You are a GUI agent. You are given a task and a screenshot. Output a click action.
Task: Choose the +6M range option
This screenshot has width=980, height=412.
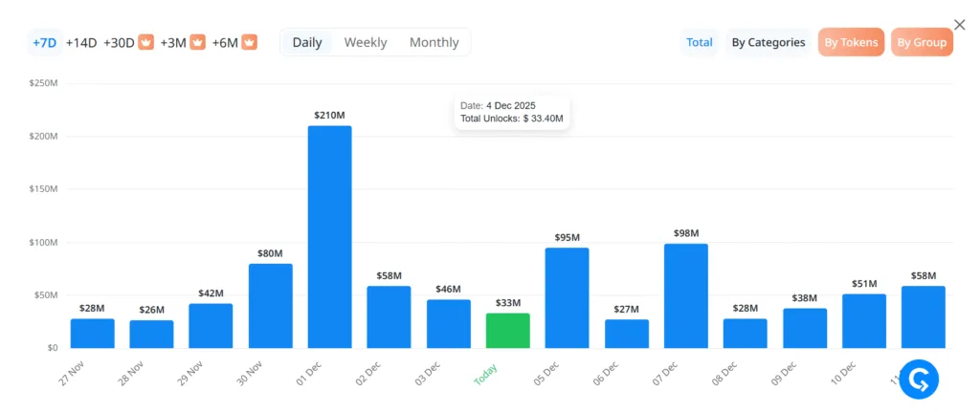(225, 42)
